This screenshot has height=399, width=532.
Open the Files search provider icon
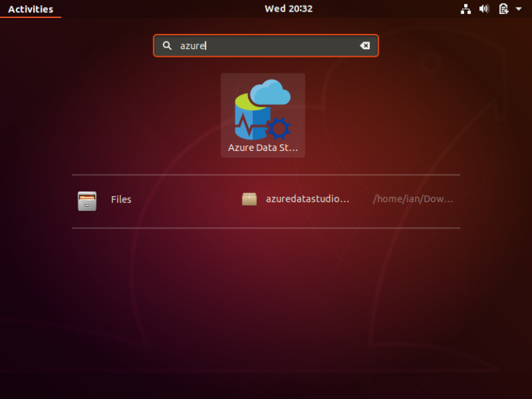coord(87,201)
